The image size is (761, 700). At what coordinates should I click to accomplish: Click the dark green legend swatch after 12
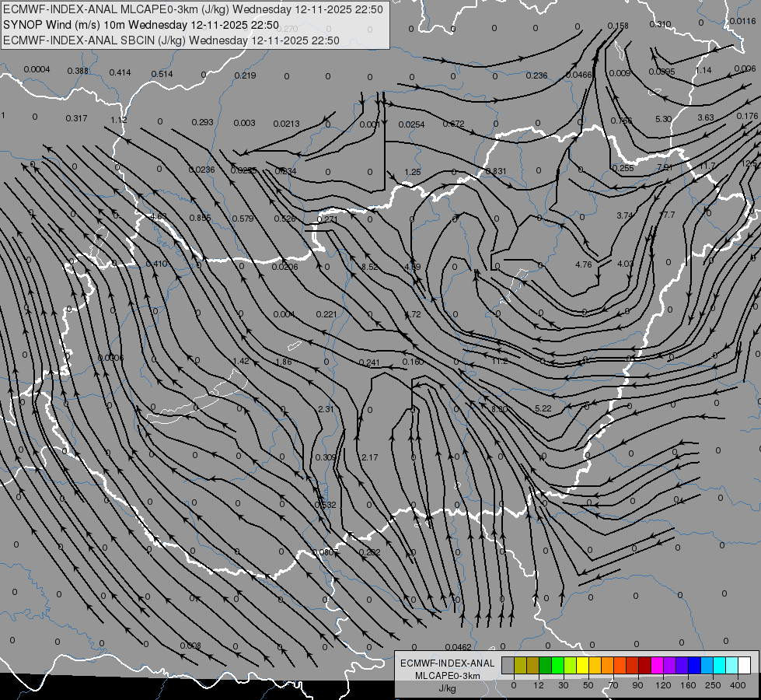point(546,665)
